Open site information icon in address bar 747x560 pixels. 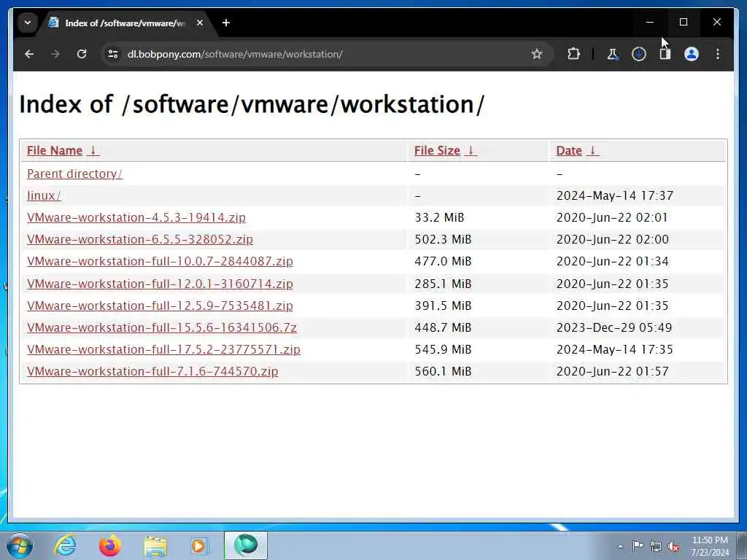click(113, 54)
